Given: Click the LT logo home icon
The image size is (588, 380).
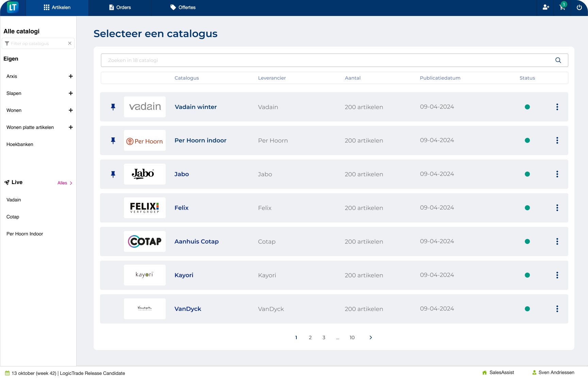Looking at the screenshot, I should click(x=13, y=7).
